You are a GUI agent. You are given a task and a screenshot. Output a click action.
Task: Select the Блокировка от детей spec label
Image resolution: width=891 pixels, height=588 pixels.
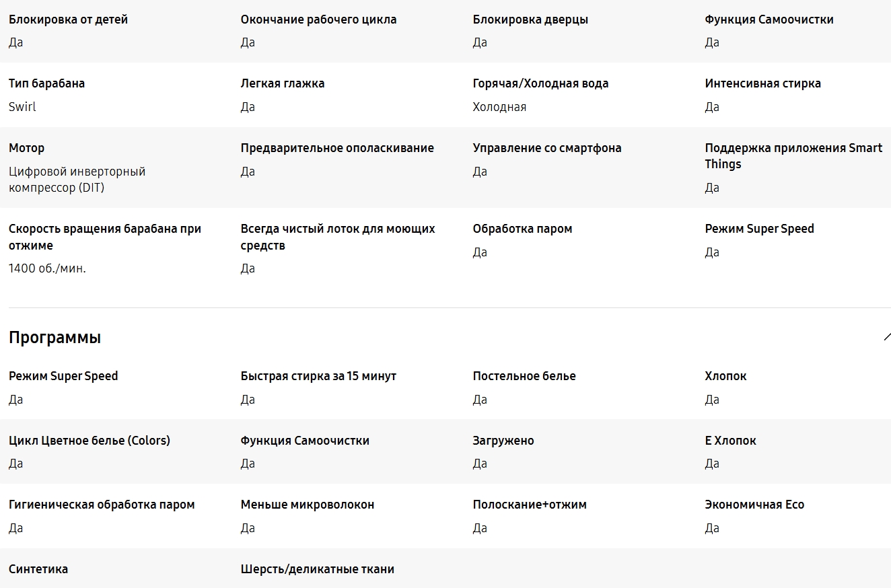68,20
